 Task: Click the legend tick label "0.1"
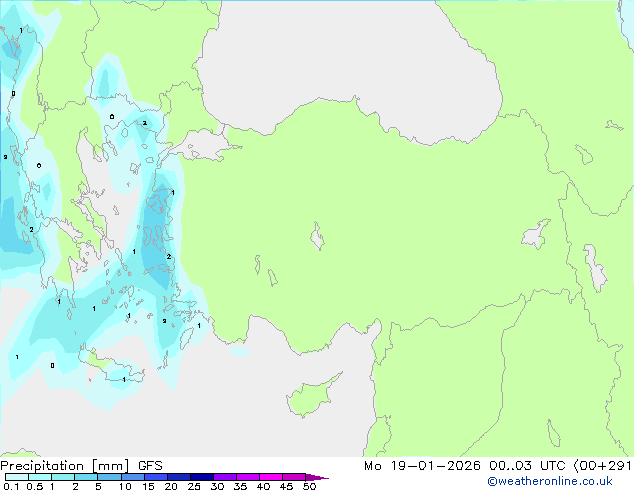(x=11, y=486)
